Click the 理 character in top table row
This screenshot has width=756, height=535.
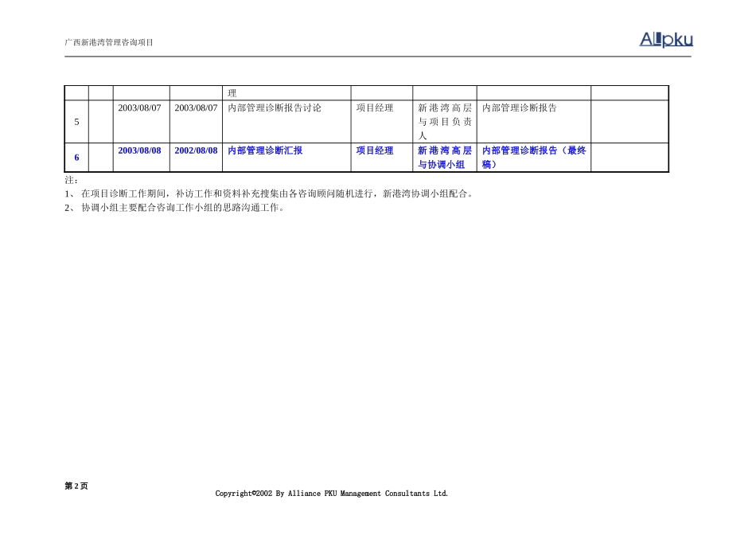(232, 94)
